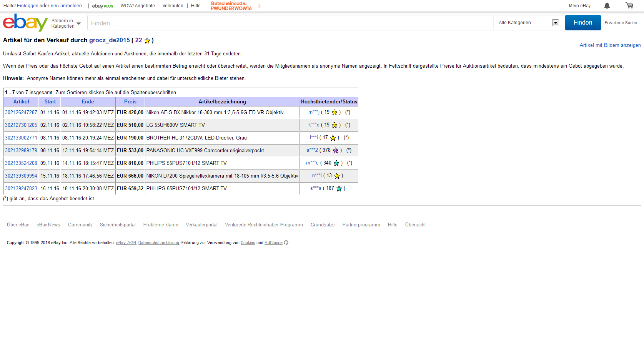This screenshot has height=349, width=644.
Task: Click the star icon beside bidder n***l
Action: 337,176
